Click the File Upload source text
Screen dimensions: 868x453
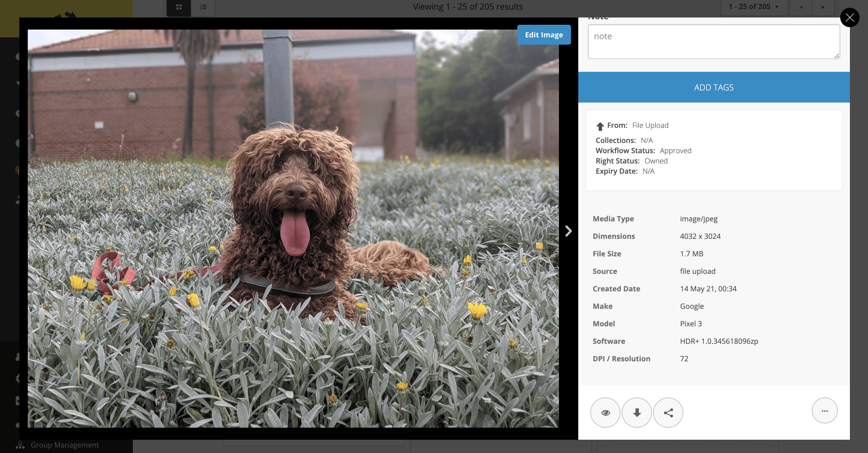650,125
